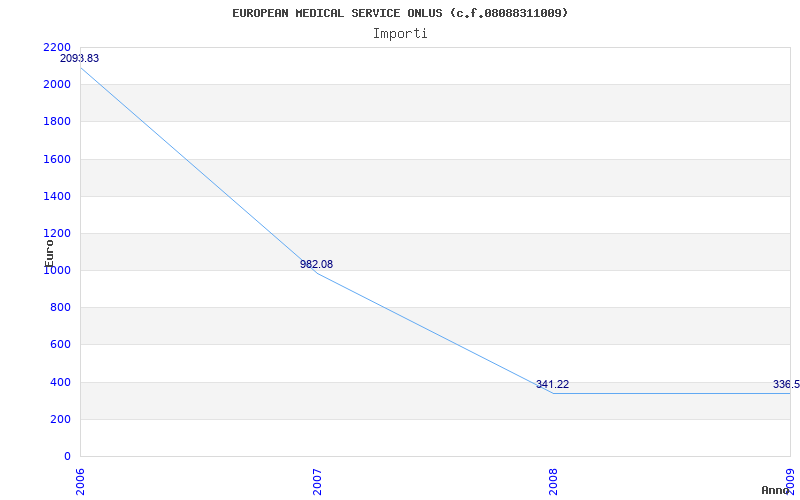The width and height of the screenshot is (800, 500).
Task: Click the 2007 x-axis label
Action: point(317,482)
